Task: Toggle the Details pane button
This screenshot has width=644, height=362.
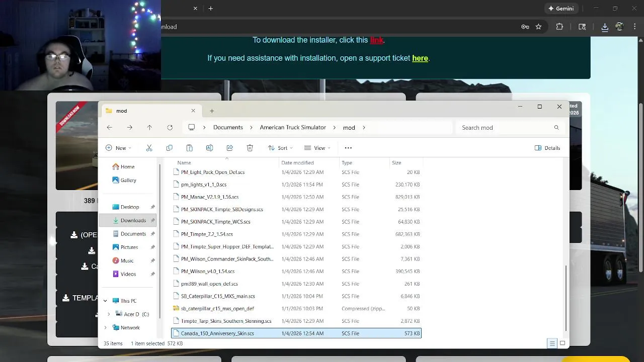Action: coord(547,148)
